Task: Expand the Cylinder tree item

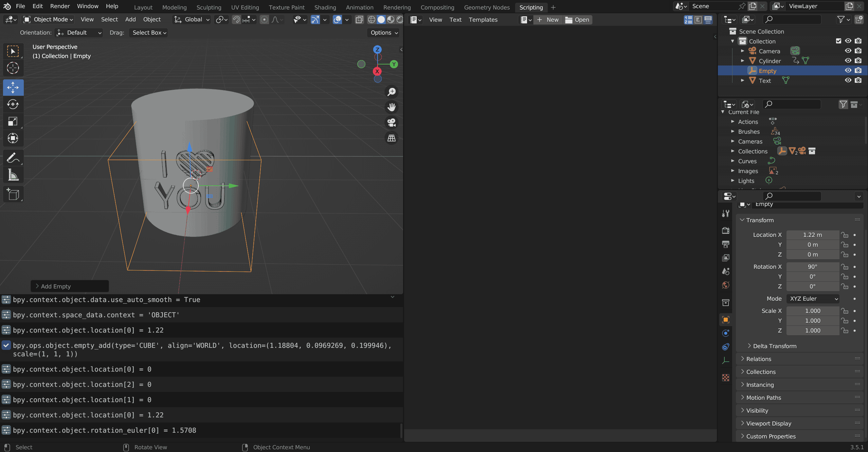Action: pos(743,61)
